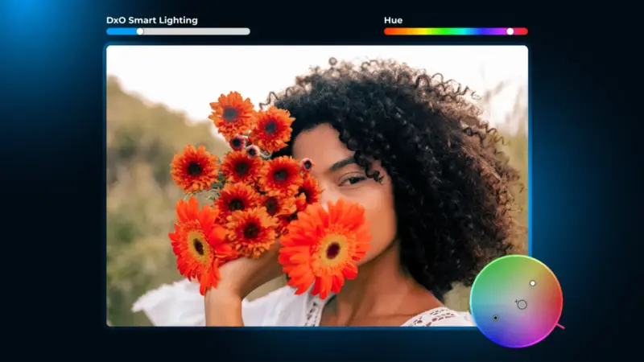Select the center gray point on color wheel
This screenshot has width=644, height=362.
(522, 305)
